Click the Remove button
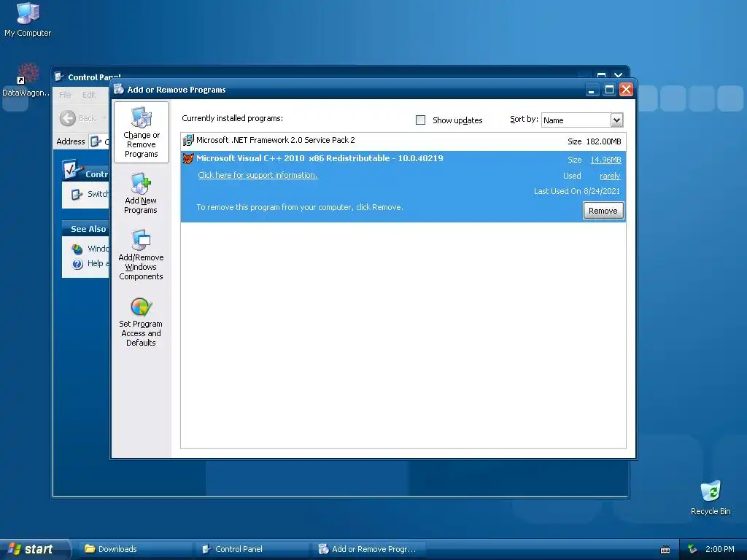Screen dimensions: 747x560 603,211
